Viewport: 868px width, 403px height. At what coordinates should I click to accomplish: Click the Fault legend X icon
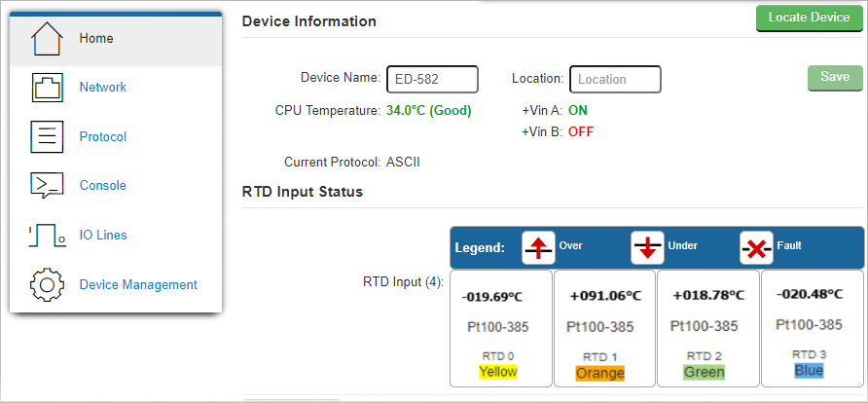coord(756,248)
